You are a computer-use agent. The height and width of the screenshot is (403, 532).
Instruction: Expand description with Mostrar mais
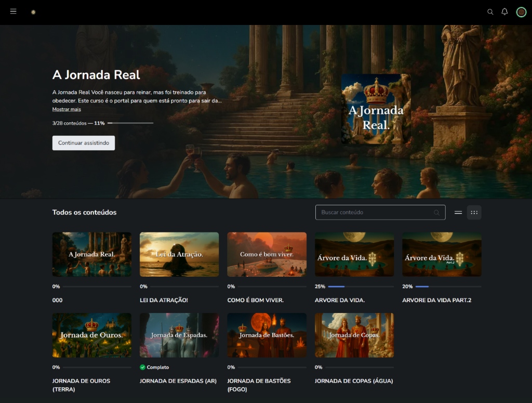click(x=66, y=109)
